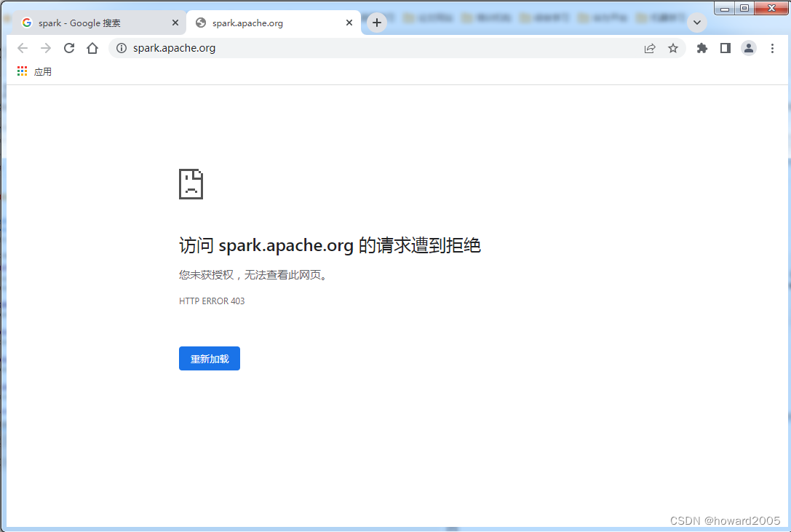The image size is (791, 532).
Task: Reload page using the toolbar refresh icon
Action: [69, 48]
